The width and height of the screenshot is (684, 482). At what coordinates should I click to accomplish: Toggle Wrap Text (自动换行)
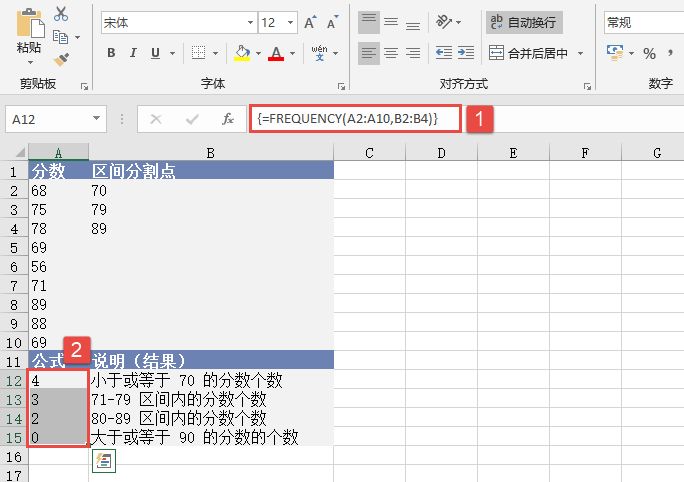click(x=523, y=22)
